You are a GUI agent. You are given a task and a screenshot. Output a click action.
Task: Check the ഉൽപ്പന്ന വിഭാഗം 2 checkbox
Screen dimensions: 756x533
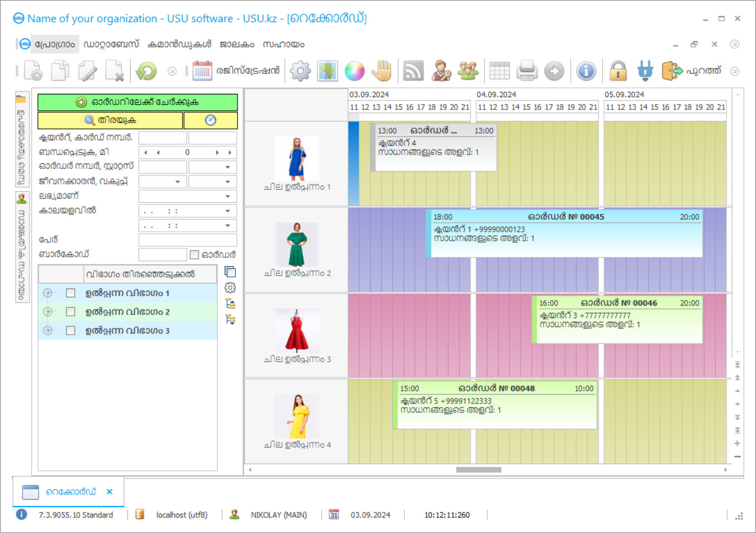click(71, 312)
